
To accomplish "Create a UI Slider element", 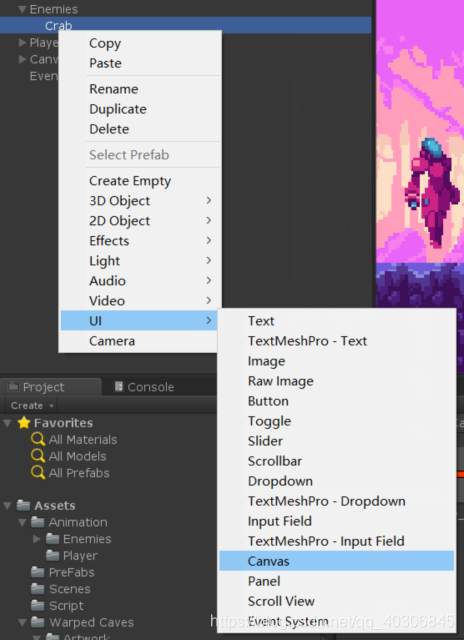I will click(337, 441).
